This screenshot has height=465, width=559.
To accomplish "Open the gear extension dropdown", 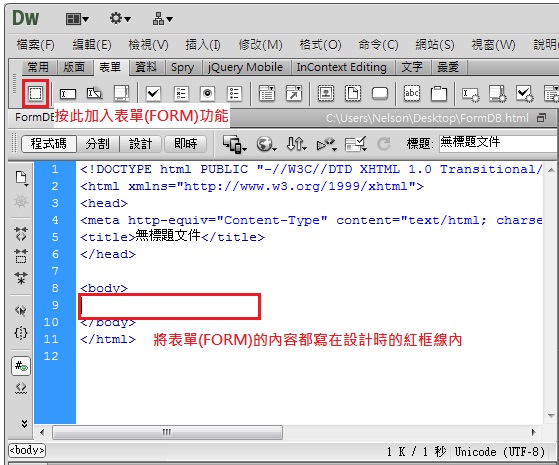I will 120,18.
